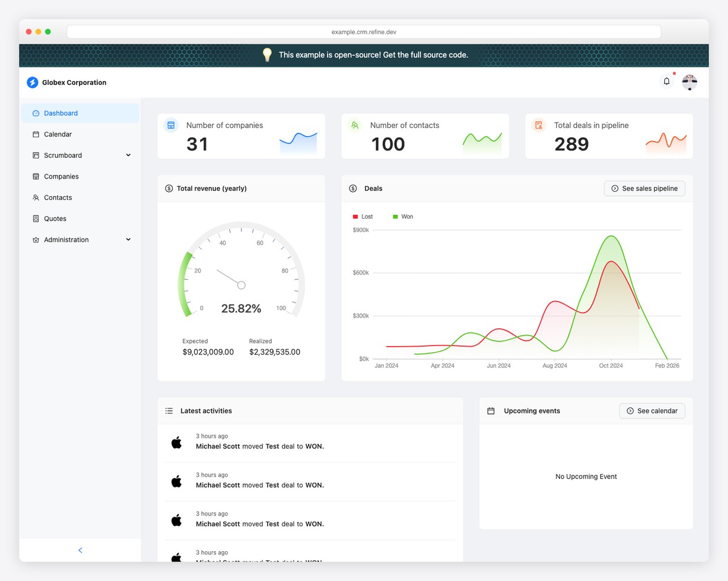The width and height of the screenshot is (728, 581).
Task: Open the notification bell
Action: pos(666,81)
